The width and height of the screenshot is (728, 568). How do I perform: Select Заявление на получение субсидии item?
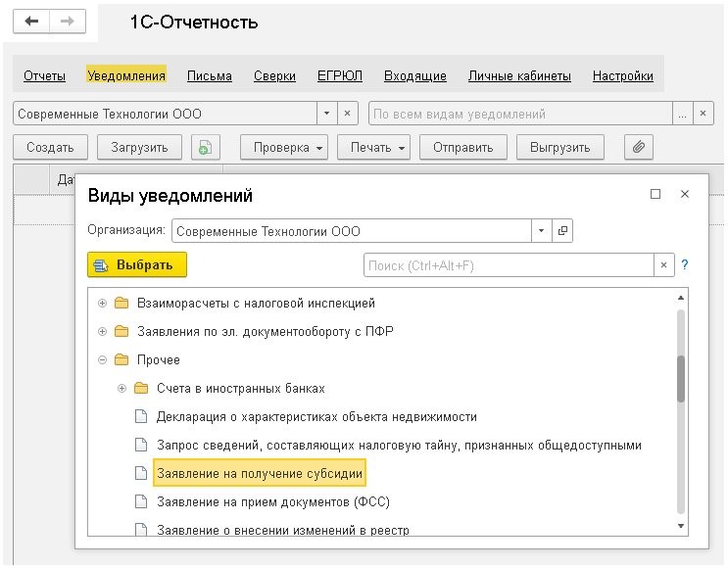tap(260, 474)
